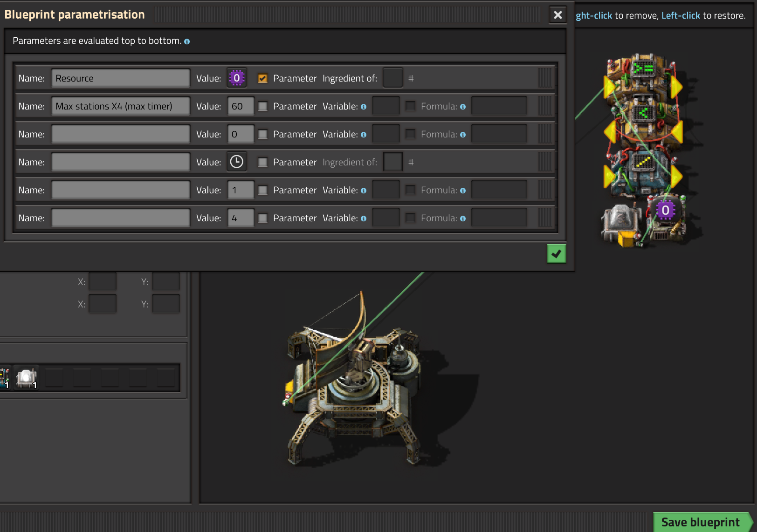757x532 pixels.
Task: Click the second Y coordinate field
Action: 166,304
